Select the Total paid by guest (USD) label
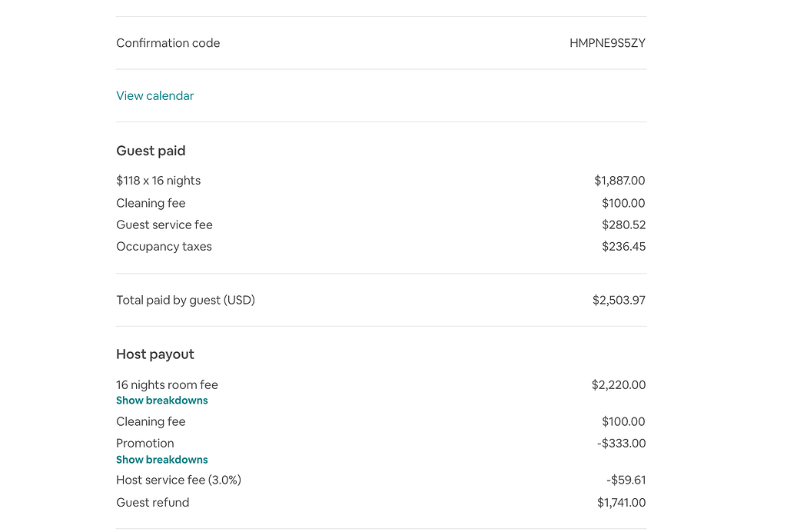 [185, 300]
